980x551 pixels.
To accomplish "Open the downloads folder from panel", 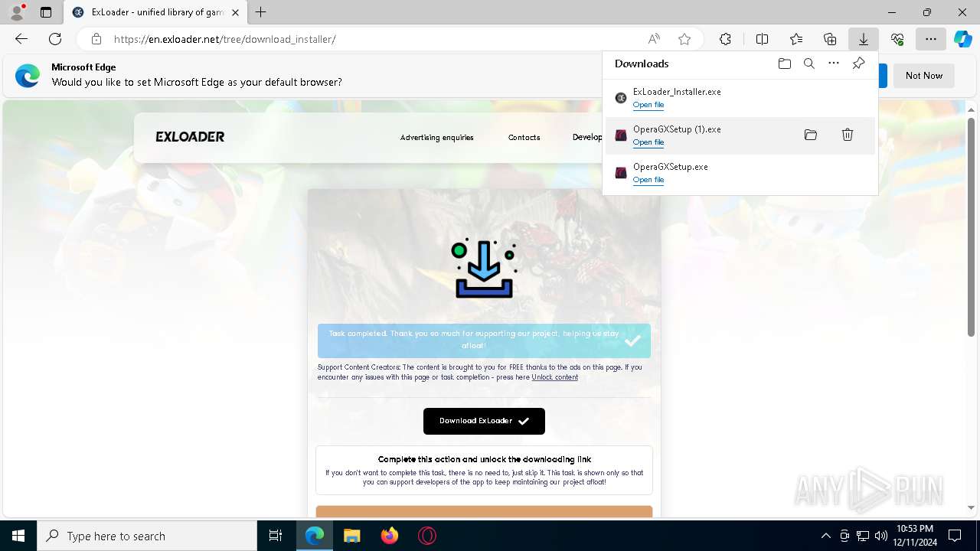I will 784,64.
